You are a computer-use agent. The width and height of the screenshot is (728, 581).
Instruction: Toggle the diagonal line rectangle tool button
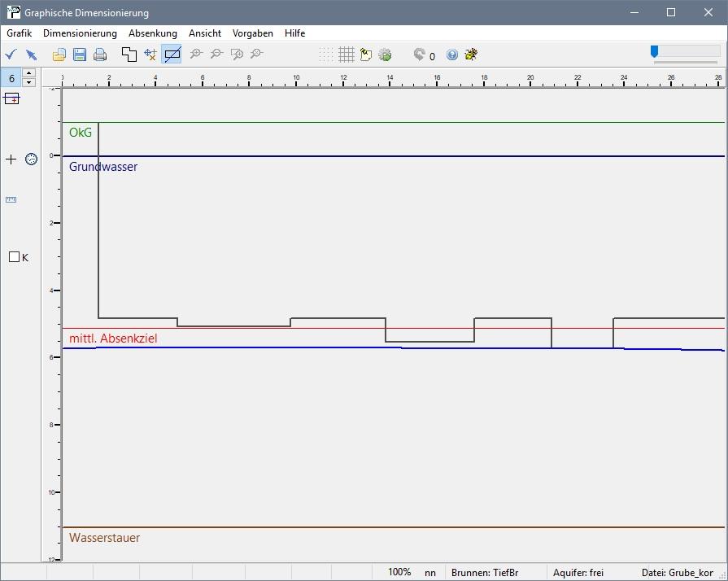(172, 55)
